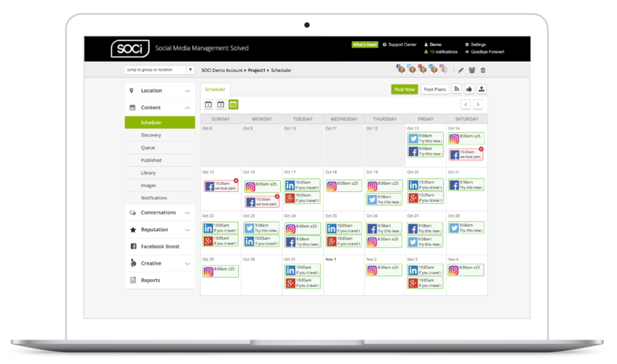Log out via Goodbye Forever! link
The height and width of the screenshot is (364, 617).
click(x=485, y=52)
